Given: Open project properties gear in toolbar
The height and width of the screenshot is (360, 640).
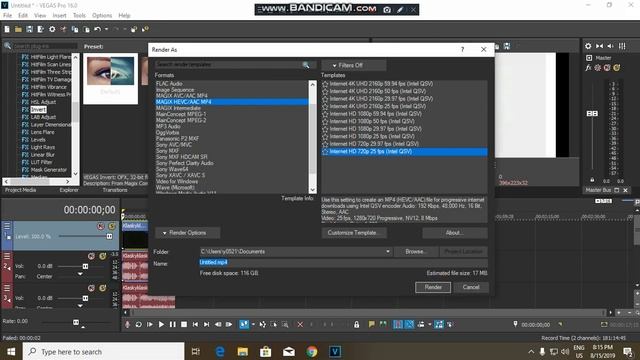Looking at the screenshot, I should tap(52, 29).
